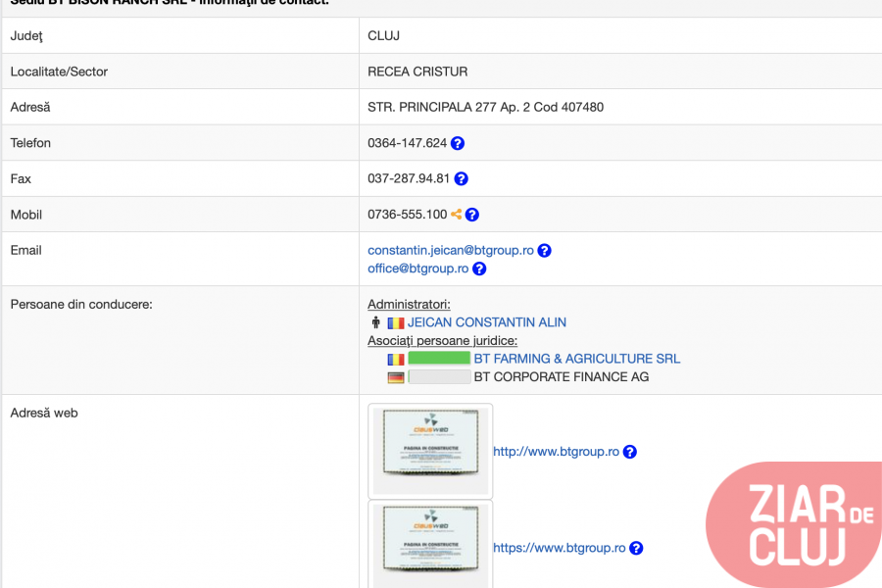Visit the http://www.btgroup.ro link
882x588 pixels.
coord(556,451)
